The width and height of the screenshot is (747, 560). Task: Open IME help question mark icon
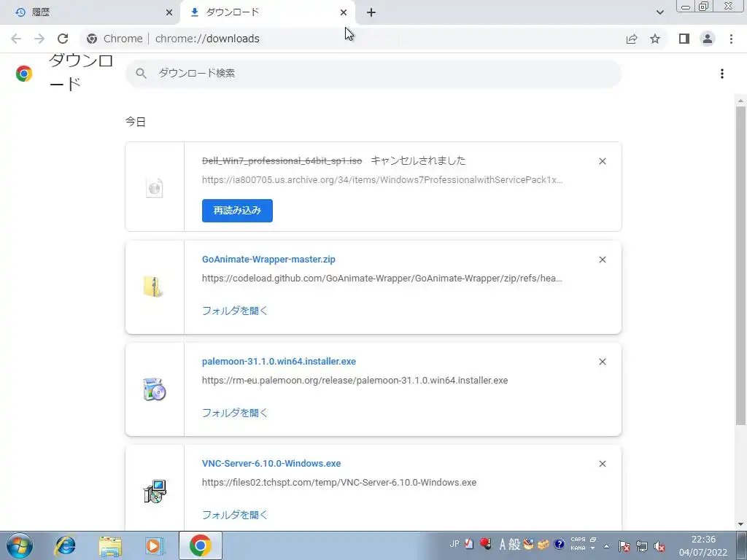[x=560, y=544]
